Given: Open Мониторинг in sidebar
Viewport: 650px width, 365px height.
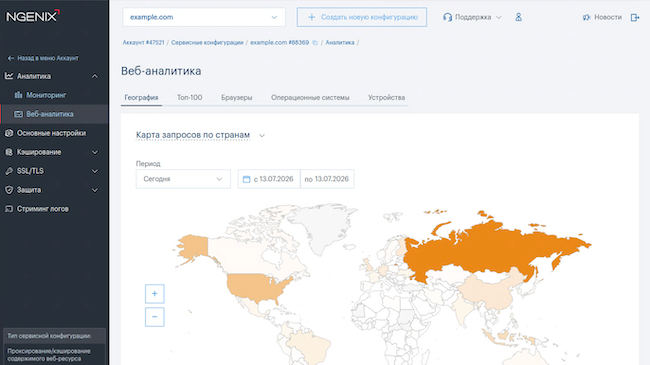Looking at the screenshot, I should (x=46, y=95).
